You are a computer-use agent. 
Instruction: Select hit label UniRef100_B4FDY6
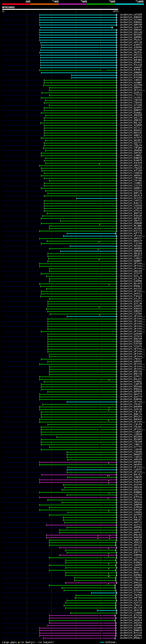[x=131, y=58]
